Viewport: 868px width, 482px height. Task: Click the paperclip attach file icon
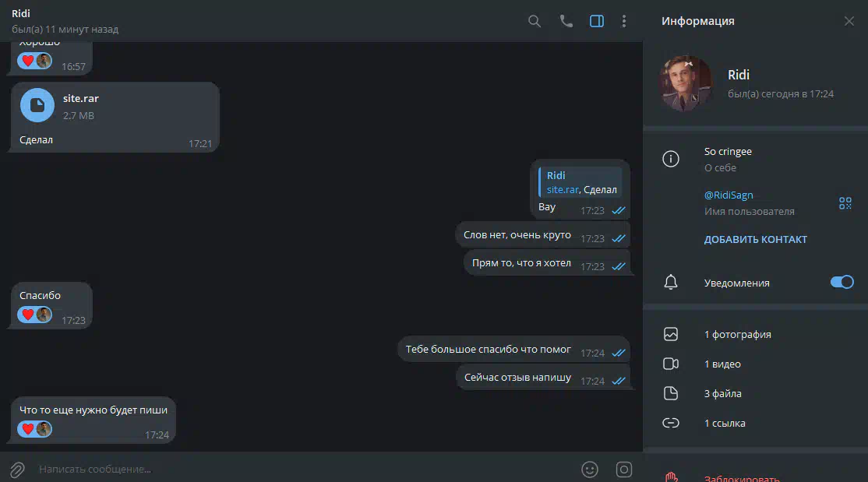coord(17,470)
